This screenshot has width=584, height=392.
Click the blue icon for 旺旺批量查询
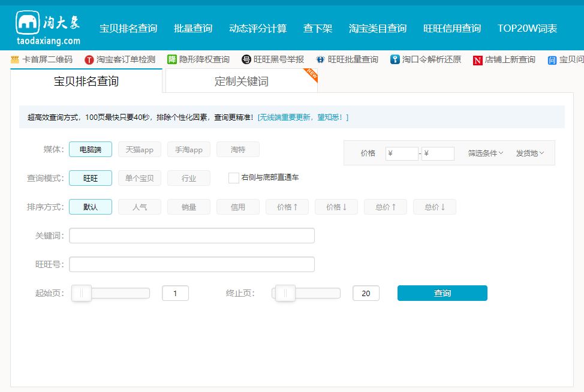(320, 59)
